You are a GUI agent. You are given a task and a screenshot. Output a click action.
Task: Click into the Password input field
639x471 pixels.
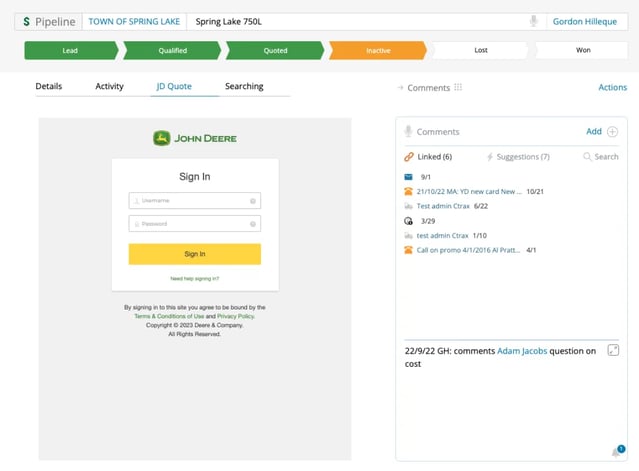190,224
